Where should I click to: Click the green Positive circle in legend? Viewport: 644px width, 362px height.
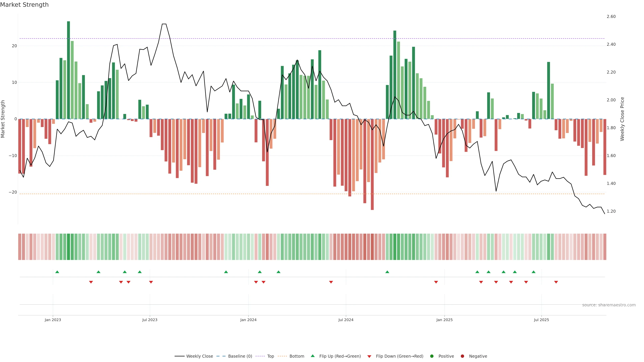pyautogui.click(x=432, y=356)
